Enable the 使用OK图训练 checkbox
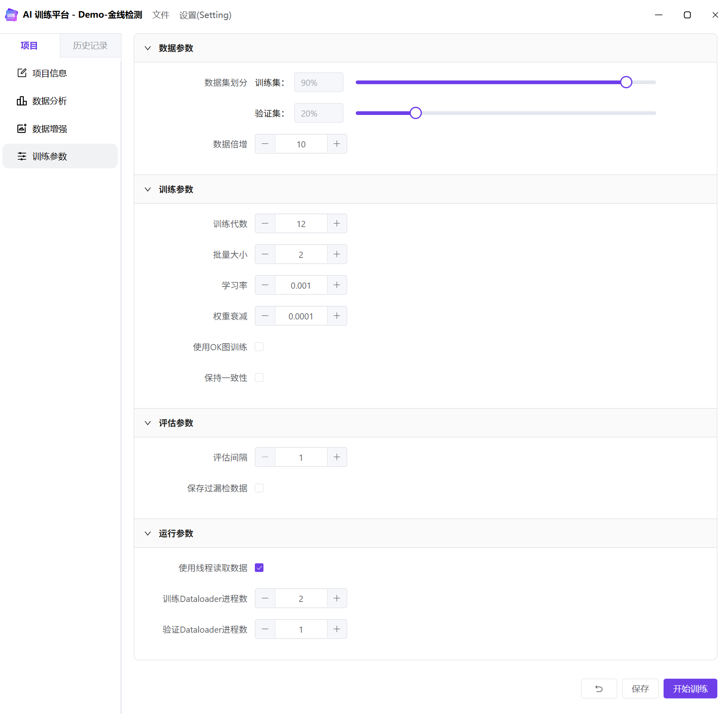This screenshot has height=714, width=728. (259, 347)
